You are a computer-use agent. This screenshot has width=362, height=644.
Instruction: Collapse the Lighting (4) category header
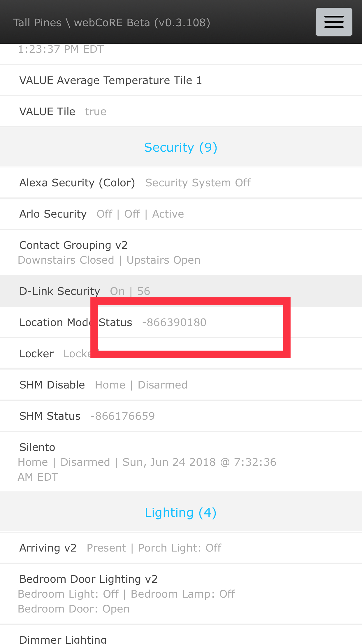tap(181, 512)
